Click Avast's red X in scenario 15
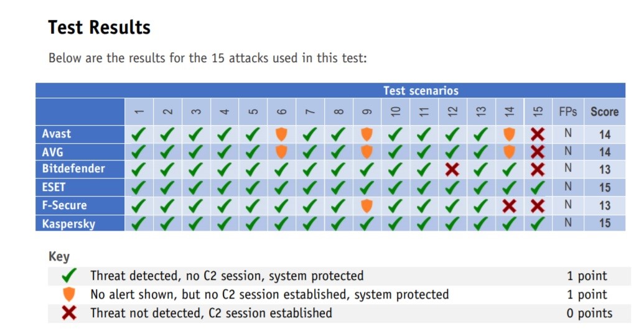Image resolution: width=644 pixels, height=334 pixels. [x=538, y=134]
